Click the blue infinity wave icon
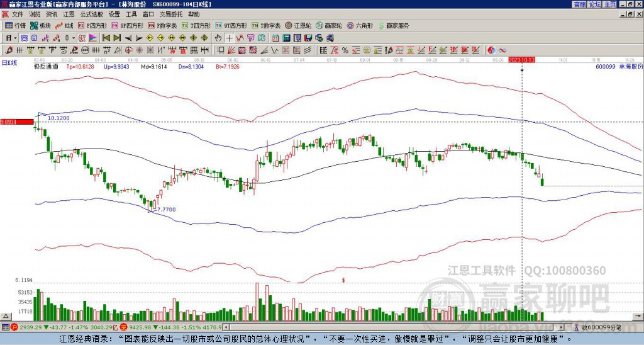 point(502,50)
